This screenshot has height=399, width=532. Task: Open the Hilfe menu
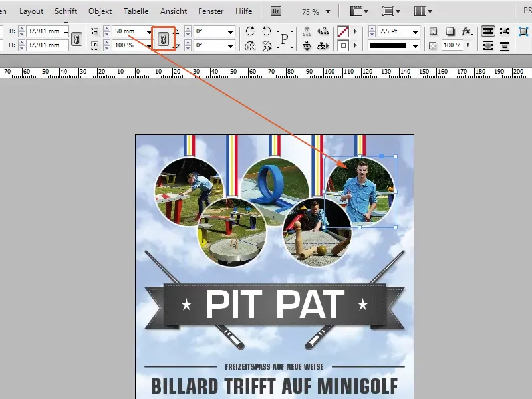point(243,11)
